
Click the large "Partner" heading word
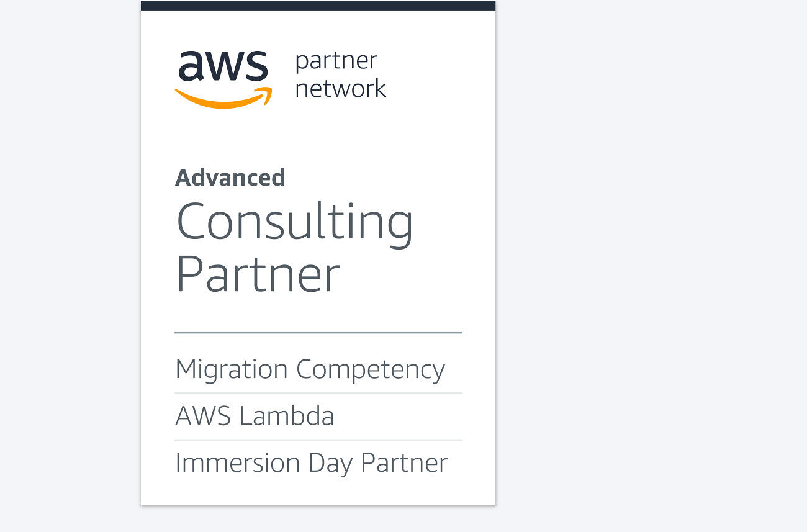coord(258,273)
